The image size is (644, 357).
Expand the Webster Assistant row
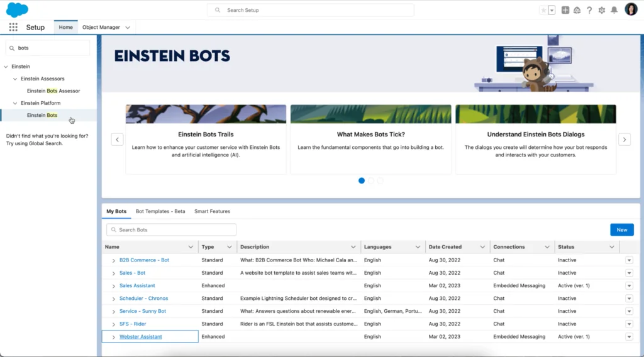click(114, 337)
